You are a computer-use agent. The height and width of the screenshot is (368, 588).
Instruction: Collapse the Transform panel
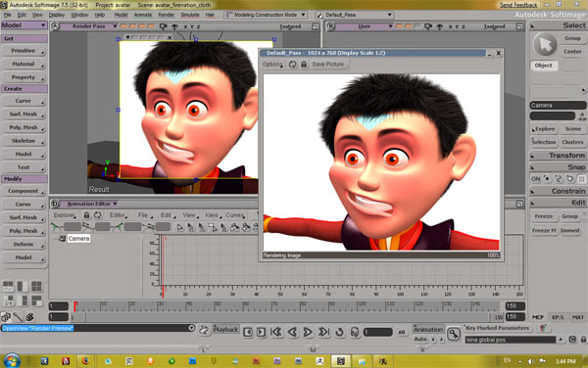(532, 156)
